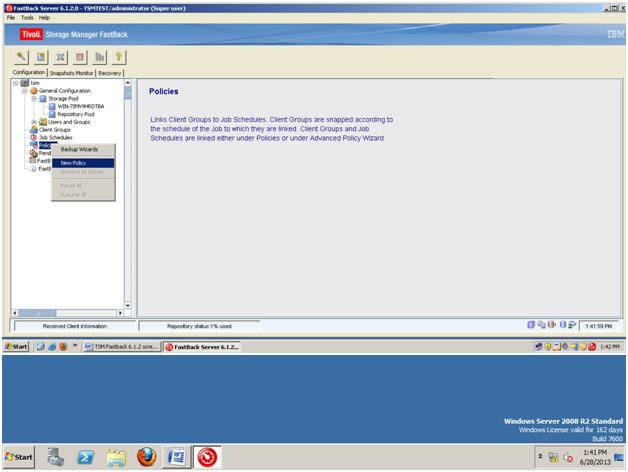
Task: Click the crossed tools toolbar icon
Action: (60, 57)
